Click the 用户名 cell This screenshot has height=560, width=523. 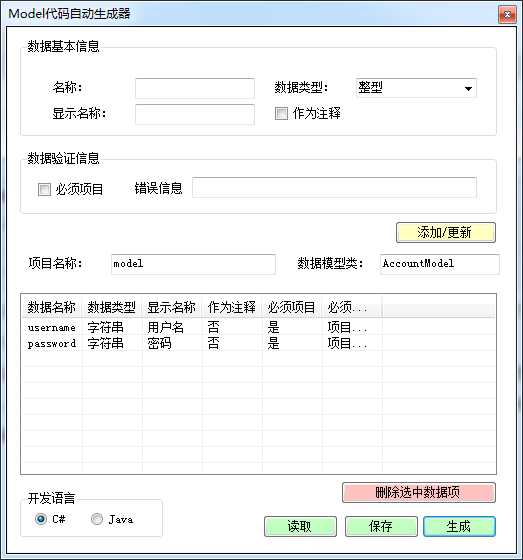point(166,327)
